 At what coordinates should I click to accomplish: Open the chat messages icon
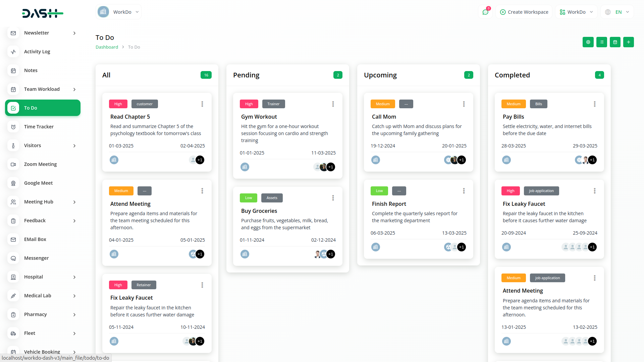pyautogui.click(x=485, y=12)
